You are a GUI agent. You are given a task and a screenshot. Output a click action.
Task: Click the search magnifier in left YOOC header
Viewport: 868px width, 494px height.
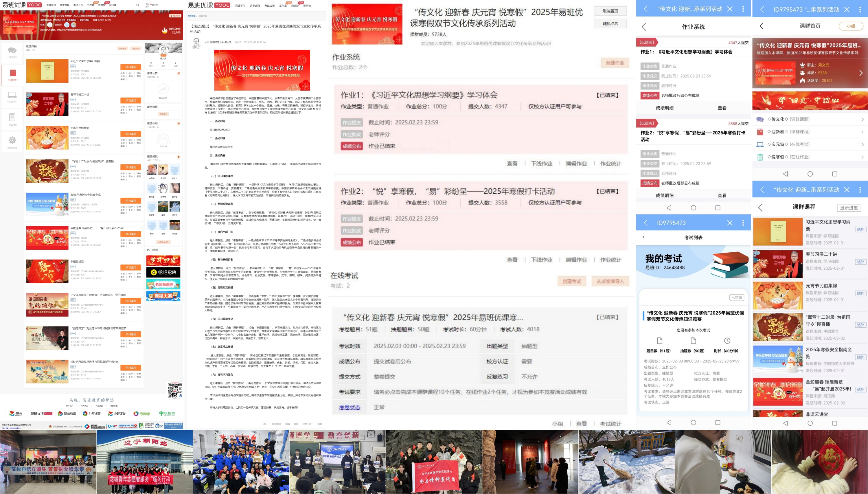(138, 5)
